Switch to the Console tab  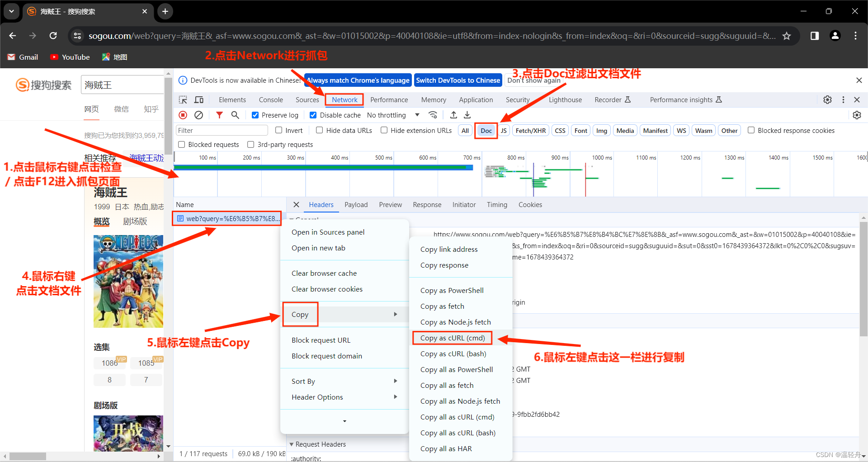tap(271, 100)
